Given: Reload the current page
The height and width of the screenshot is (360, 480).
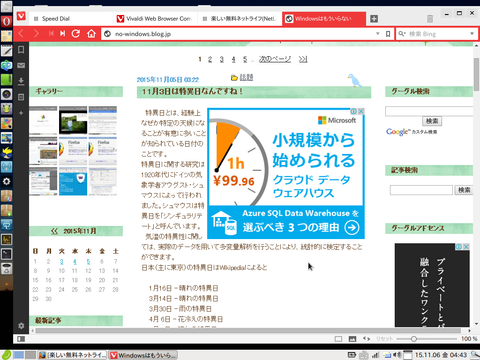Looking at the screenshot, I should (x=76, y=34).
